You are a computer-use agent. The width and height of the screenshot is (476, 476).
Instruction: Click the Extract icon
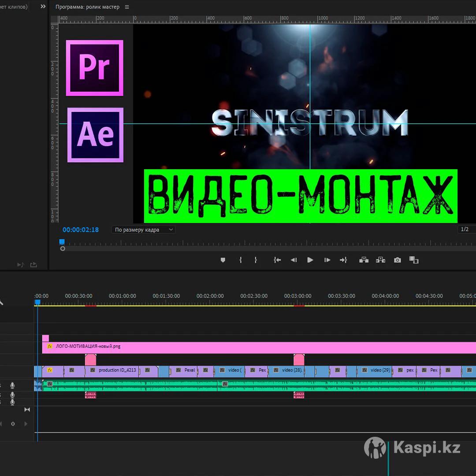pos(380,260)
